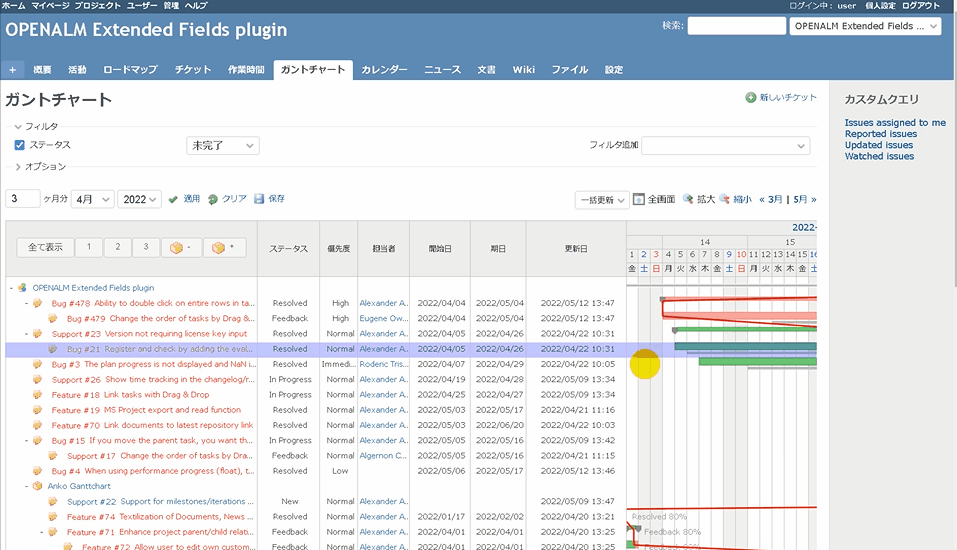
Task: Click the ticket icon for Bug #15
Action: (37, 440)
